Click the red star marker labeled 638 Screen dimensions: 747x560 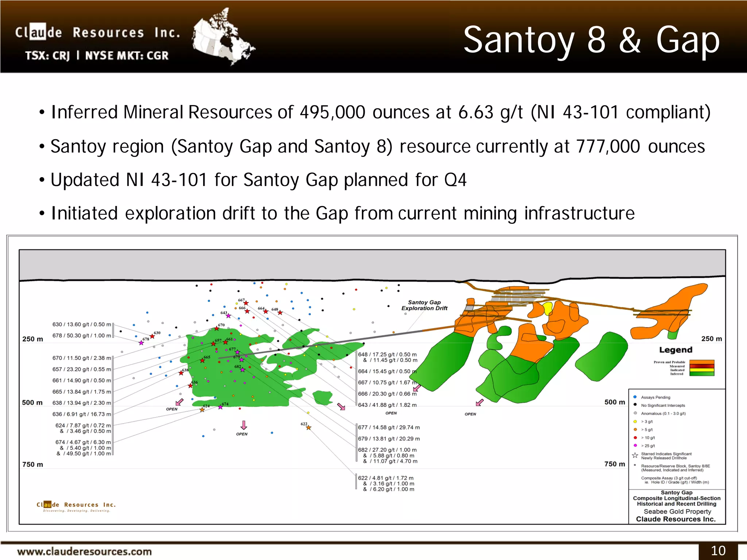[x=181, y=373]
